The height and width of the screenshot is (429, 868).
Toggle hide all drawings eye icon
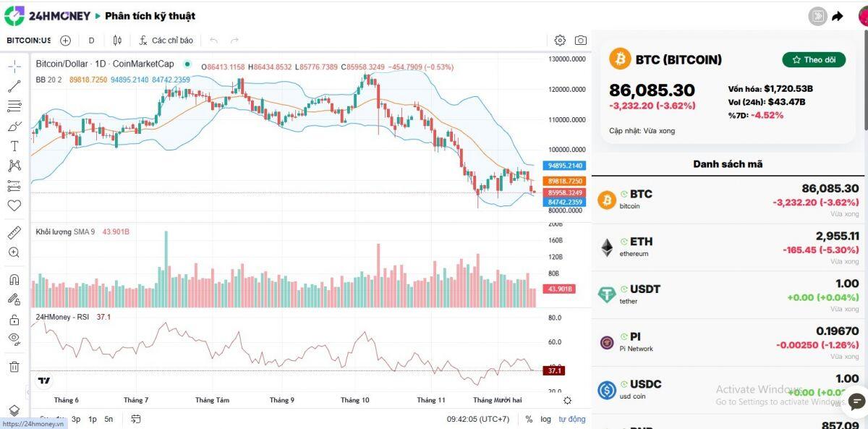[x=14, y=339]
